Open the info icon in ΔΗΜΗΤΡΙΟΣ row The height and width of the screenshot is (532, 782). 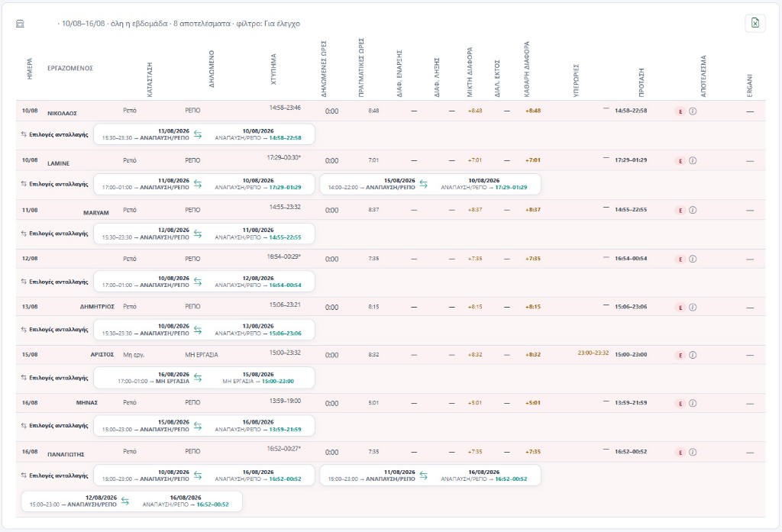(693, 307)
